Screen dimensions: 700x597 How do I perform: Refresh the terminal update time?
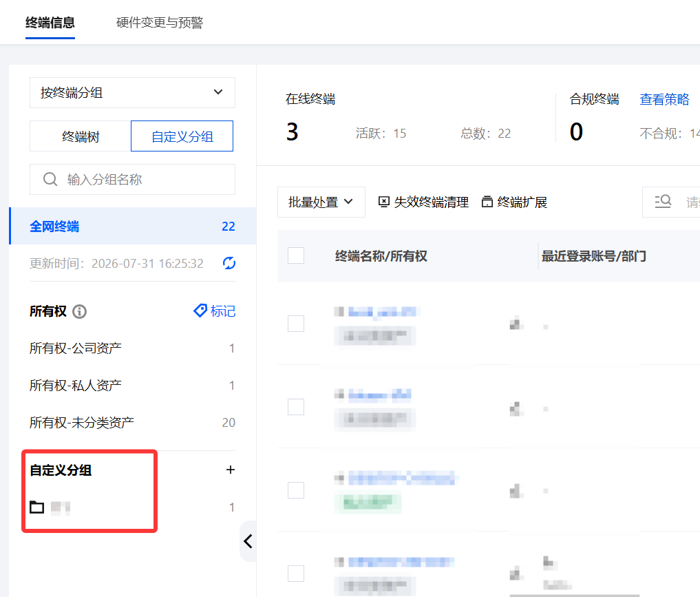tap(229, 263)
